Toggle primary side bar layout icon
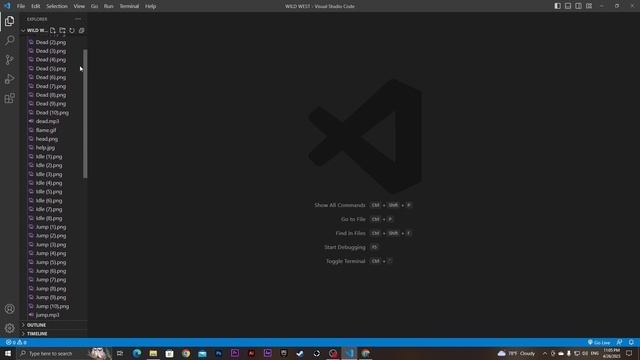The width and height of the screenshot is (640, 360). tap(558, 6)
